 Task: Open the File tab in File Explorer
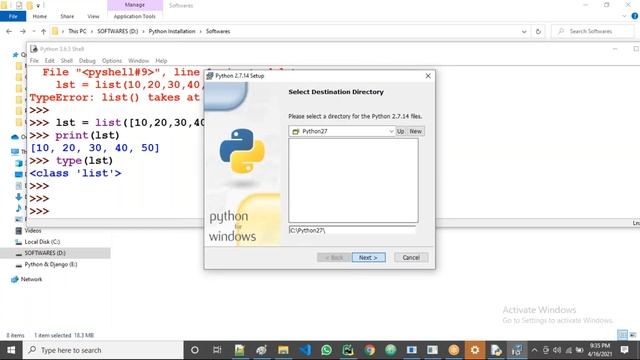13,16
